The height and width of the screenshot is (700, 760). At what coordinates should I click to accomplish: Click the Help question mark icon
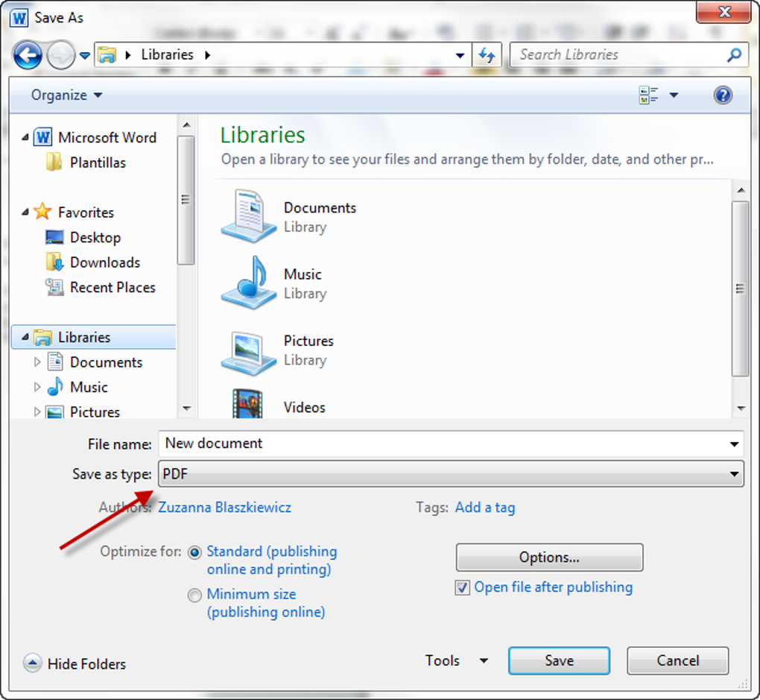[722, 95]
